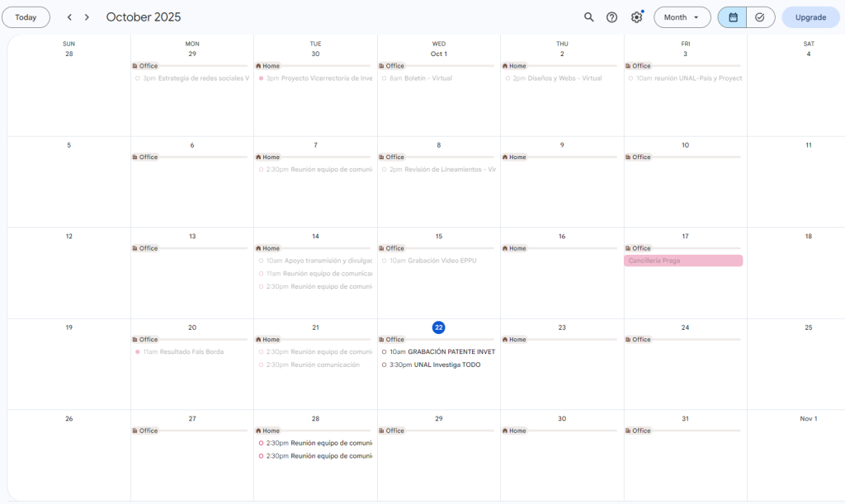Click the circle beside UNAL Investiga TODO
Image resolution: width=845 pixels, height=504 pixels.
385,365
